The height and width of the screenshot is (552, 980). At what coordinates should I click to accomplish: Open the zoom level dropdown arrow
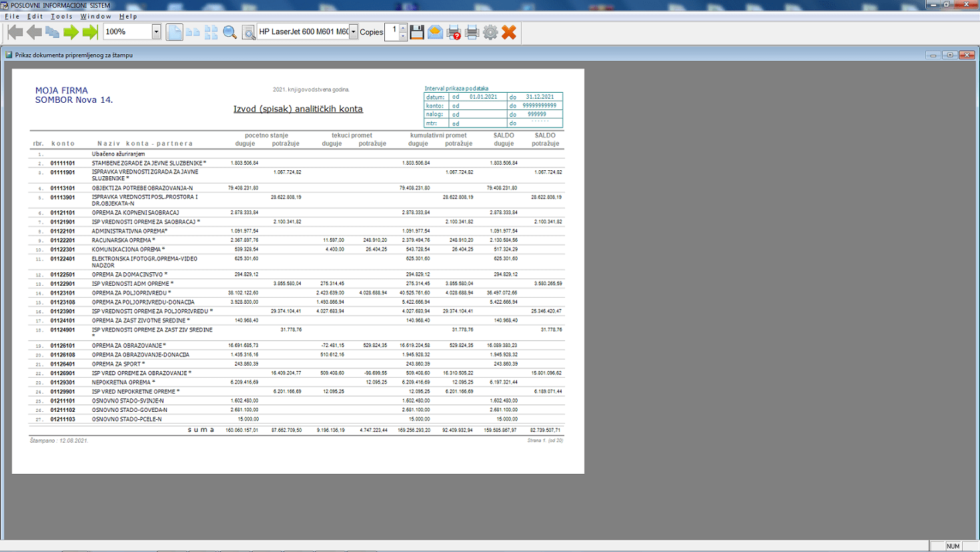coord(156,32)
